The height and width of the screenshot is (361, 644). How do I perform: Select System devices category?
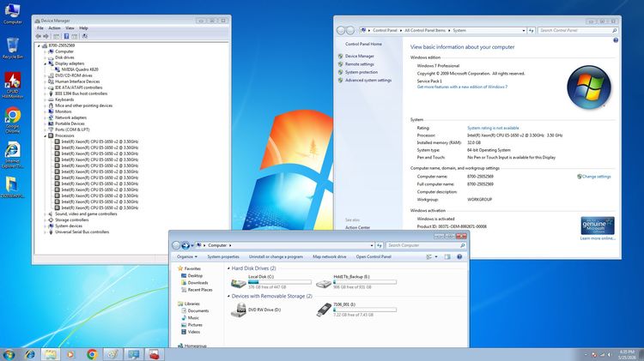(x=69, y=226)
